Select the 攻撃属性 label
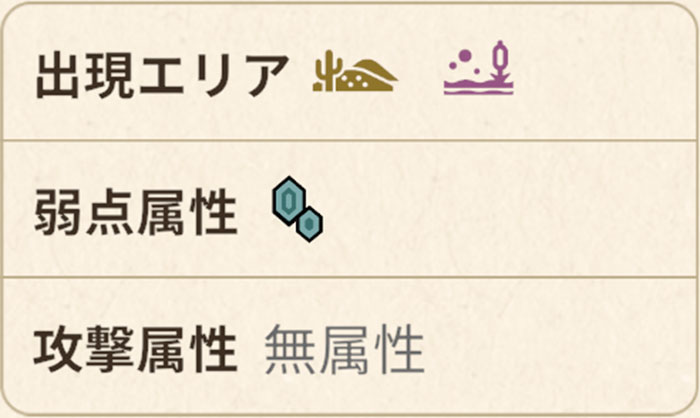This screenshot has height=418, width=700. (x=136, y=351)
